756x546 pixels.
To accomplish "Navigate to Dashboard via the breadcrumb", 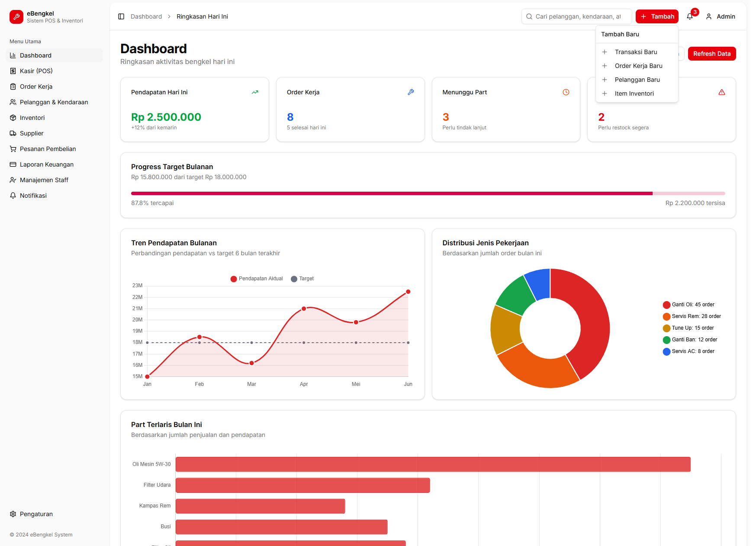I will point(146,16).
